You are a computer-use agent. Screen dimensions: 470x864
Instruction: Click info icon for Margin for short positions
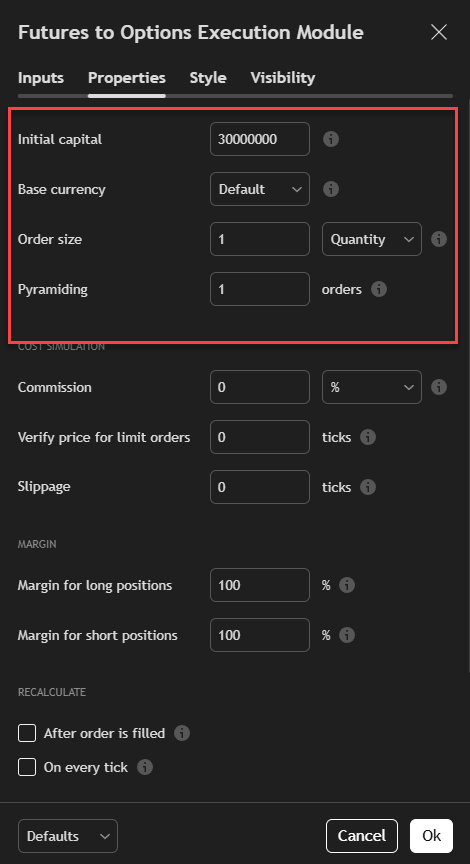[347, 635]
